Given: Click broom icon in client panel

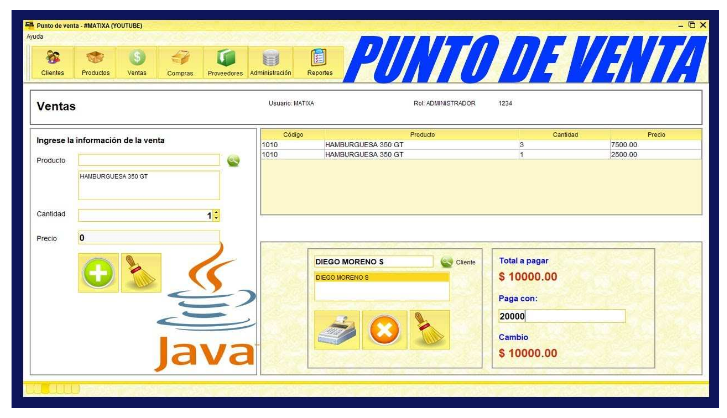Looking at the screenshot, I should click(430, 329).
